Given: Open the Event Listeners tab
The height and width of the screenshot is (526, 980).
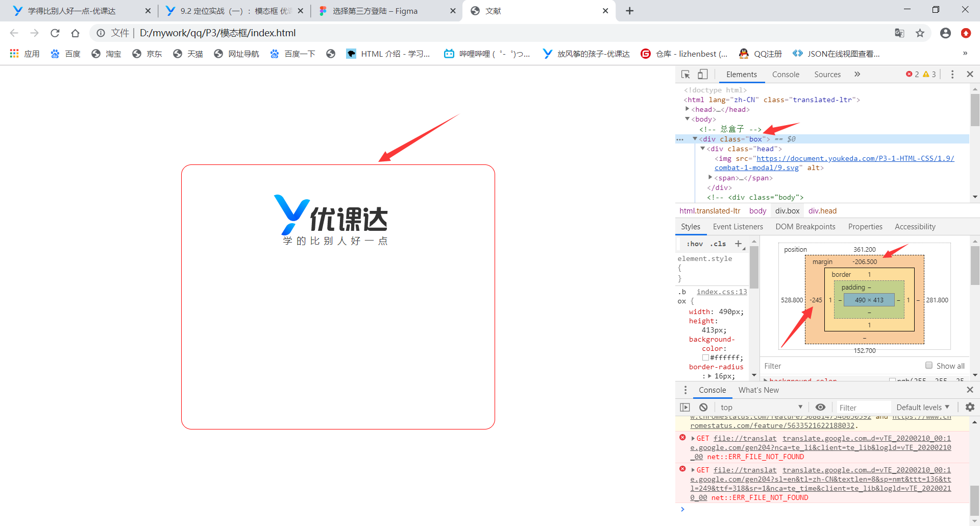Looking at the screenshot, I should 738,227.
